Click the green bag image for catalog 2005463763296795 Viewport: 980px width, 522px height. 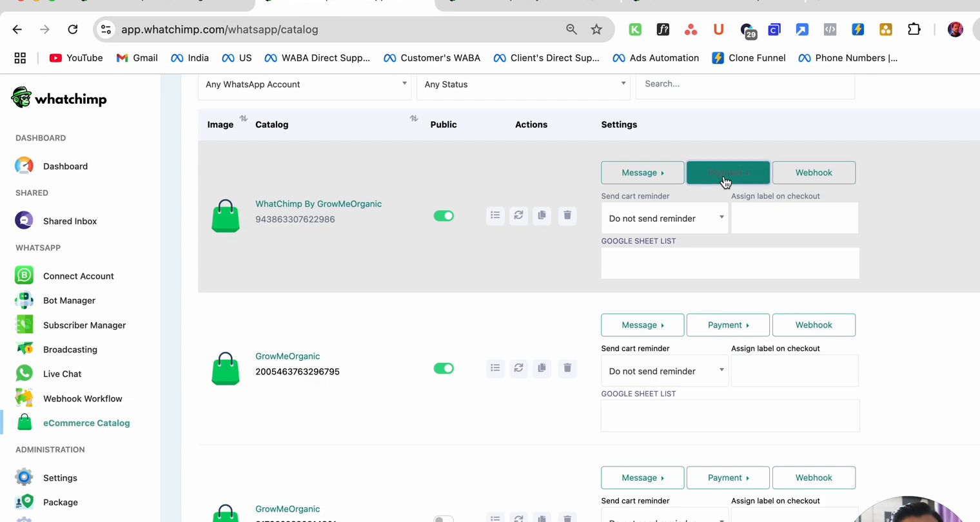pyautogui.click(x=226, y=369)
